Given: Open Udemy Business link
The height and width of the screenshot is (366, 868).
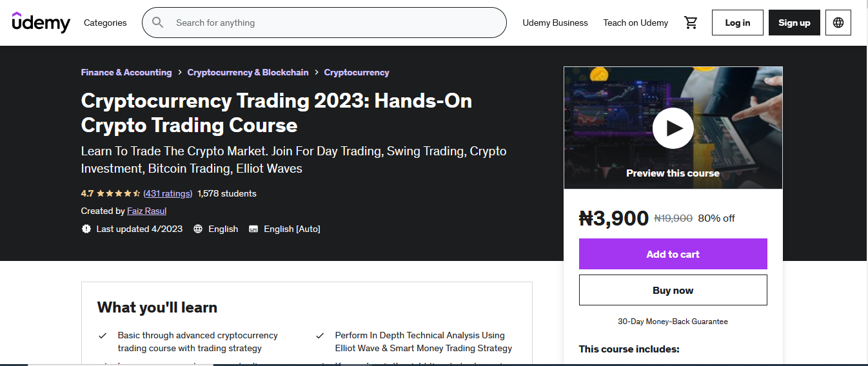Looking at the screenshot, I should (x=555, y=23).
